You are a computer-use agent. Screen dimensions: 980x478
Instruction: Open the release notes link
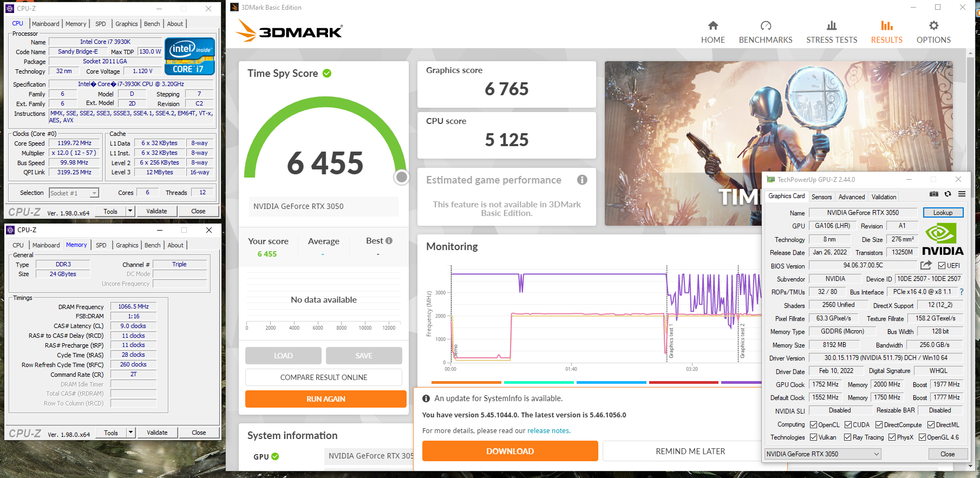click(548, 431)
